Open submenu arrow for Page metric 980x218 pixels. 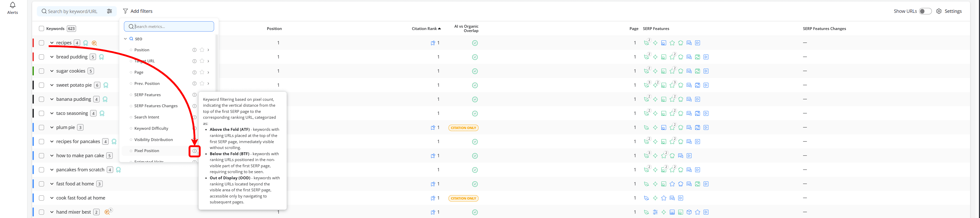(208, 72)
